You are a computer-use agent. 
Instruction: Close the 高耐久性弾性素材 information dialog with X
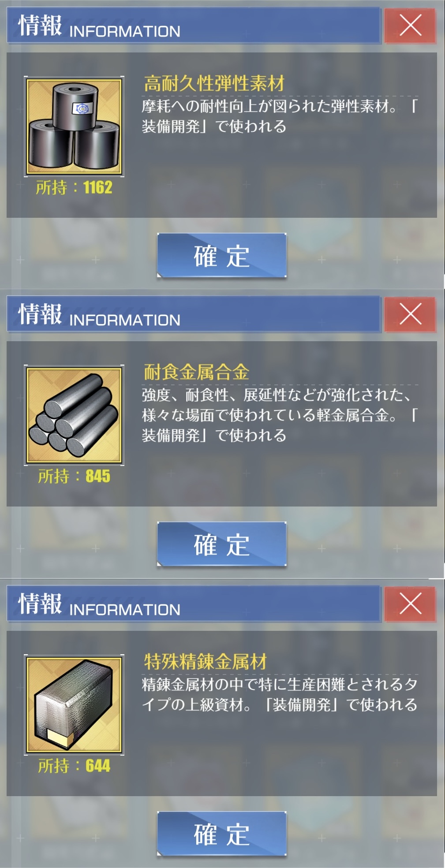pyautogui.click(x=410, y=25)
